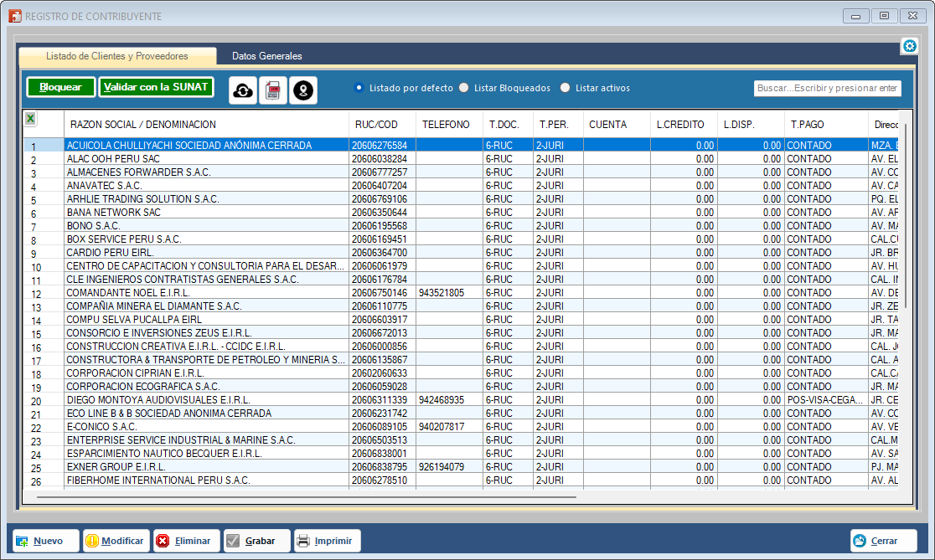Click the app icon in the title bar
Viewport: 935px width, 560px height.
tap(15, 16)
